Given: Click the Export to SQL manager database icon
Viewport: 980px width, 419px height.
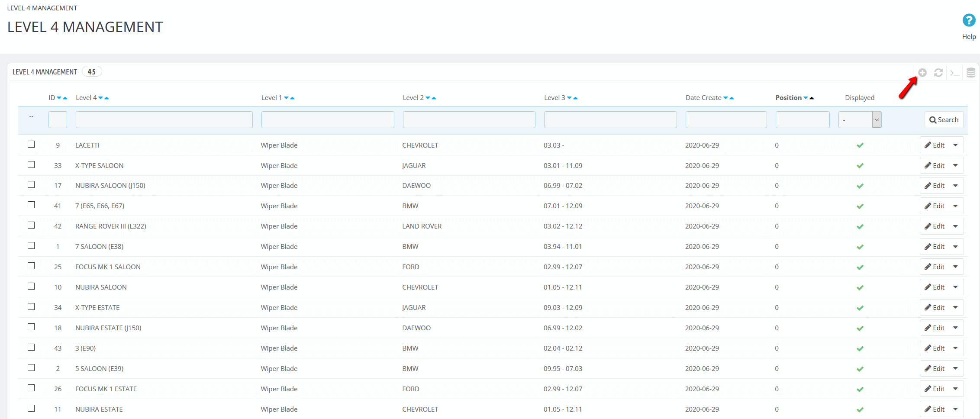Looking at the screenshot, I should (970, 71).
